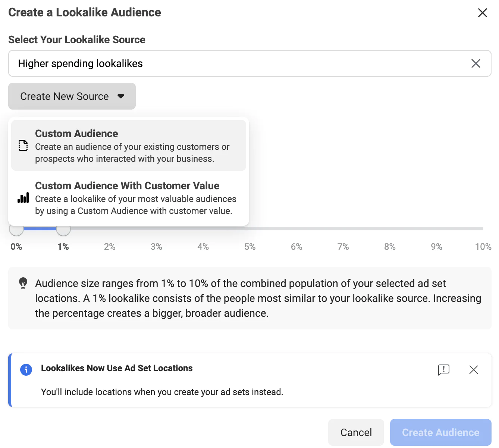Click the Cancel button
The width and height of the screenshot is (499, 448).
coord(356,432)
